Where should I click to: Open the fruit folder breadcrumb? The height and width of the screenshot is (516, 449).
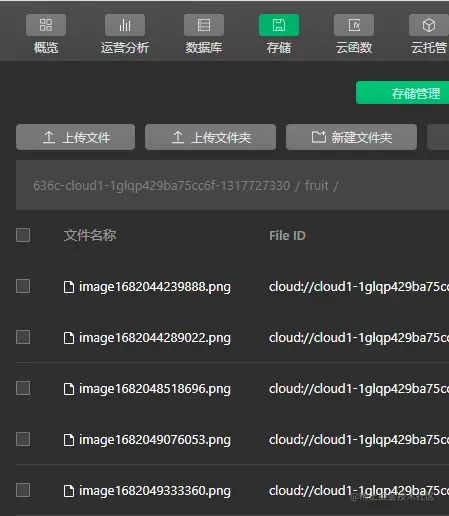tap(317, 185)
